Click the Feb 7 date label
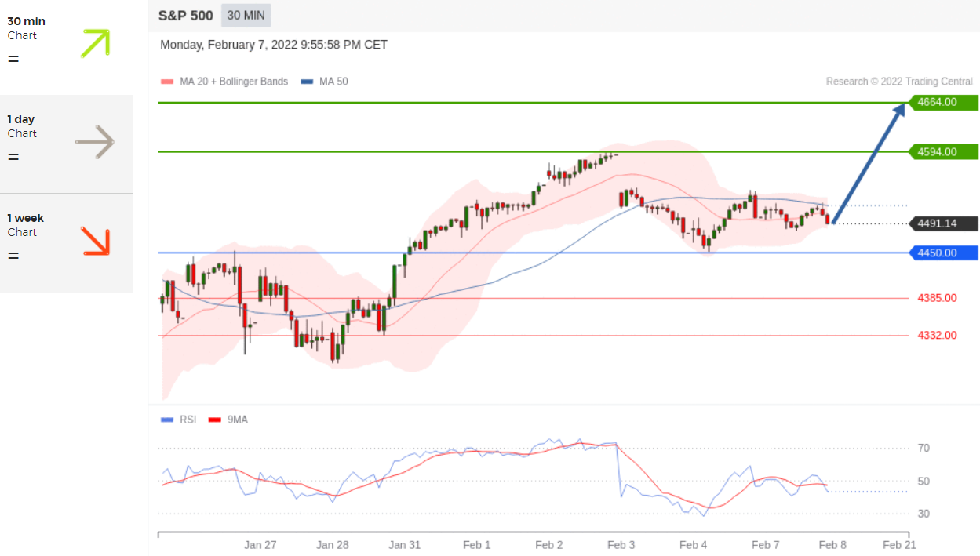Viewport: 980px width, 556px height. tap(766, 544)
